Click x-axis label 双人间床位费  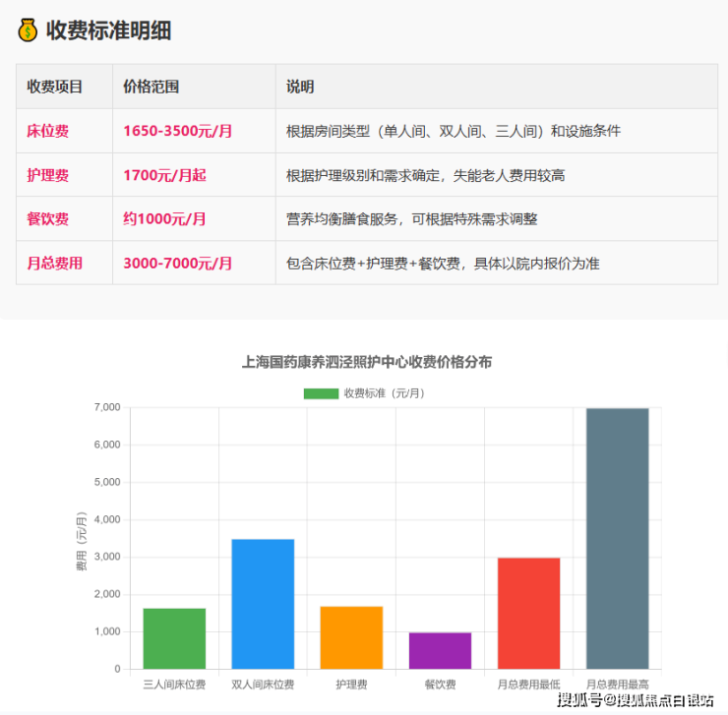(264, 685)
